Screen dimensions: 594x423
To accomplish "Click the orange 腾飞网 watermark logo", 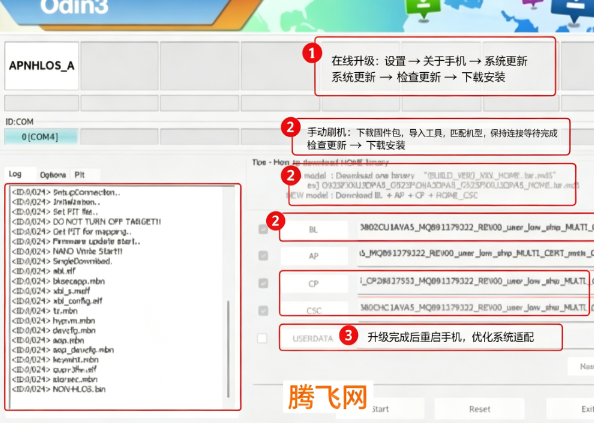I will coord(328,397).
